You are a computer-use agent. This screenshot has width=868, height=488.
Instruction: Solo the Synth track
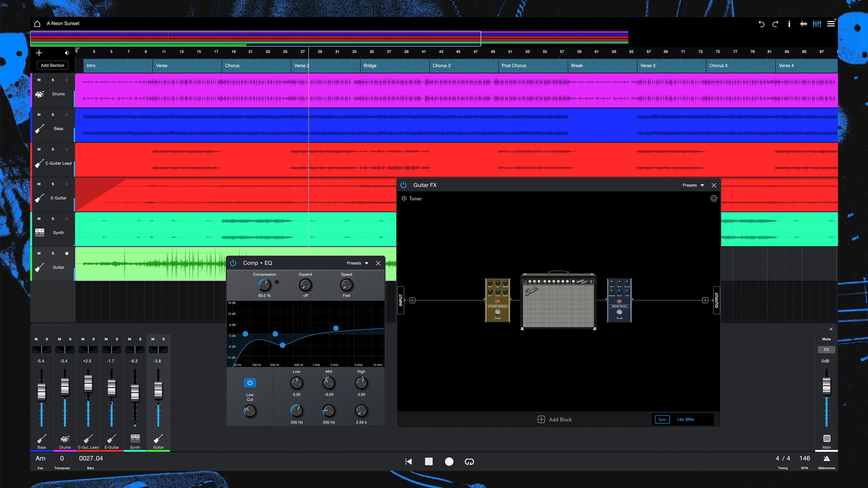coord(52,219)
